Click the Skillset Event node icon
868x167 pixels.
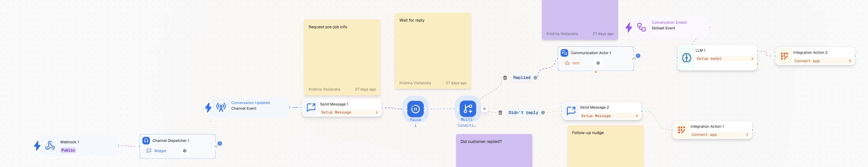tap(641, 27)
